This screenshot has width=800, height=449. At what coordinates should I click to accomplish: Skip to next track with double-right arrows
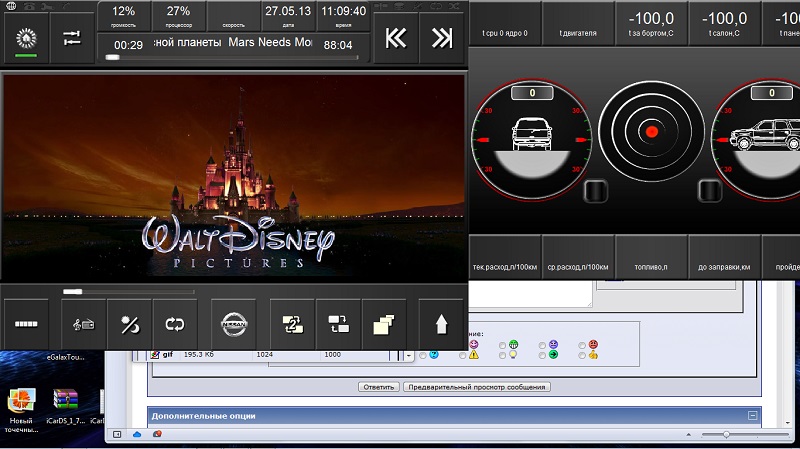(x=442, y=38)
